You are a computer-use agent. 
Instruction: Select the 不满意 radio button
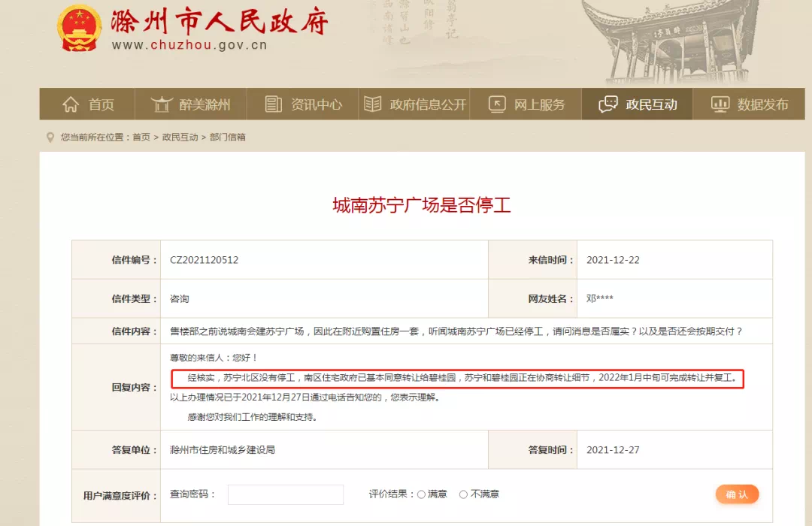(x=463, y=494)
